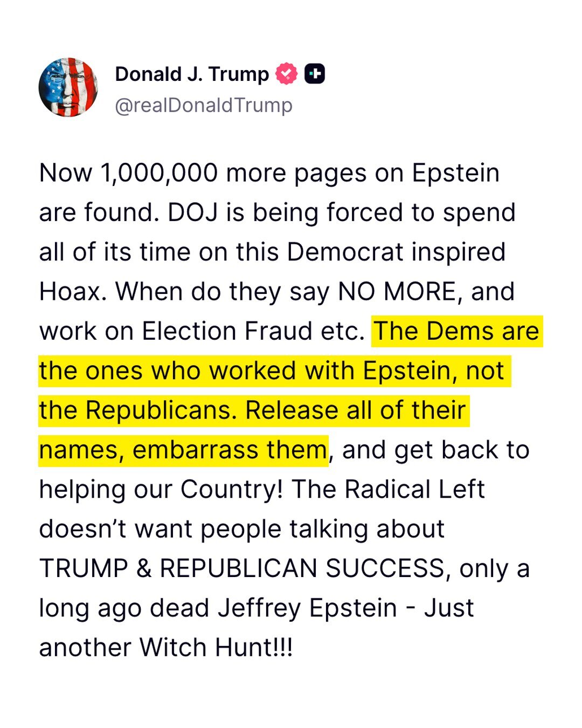Click the name "Jeffrey Epstein" near the end

[x=307, y=608]
